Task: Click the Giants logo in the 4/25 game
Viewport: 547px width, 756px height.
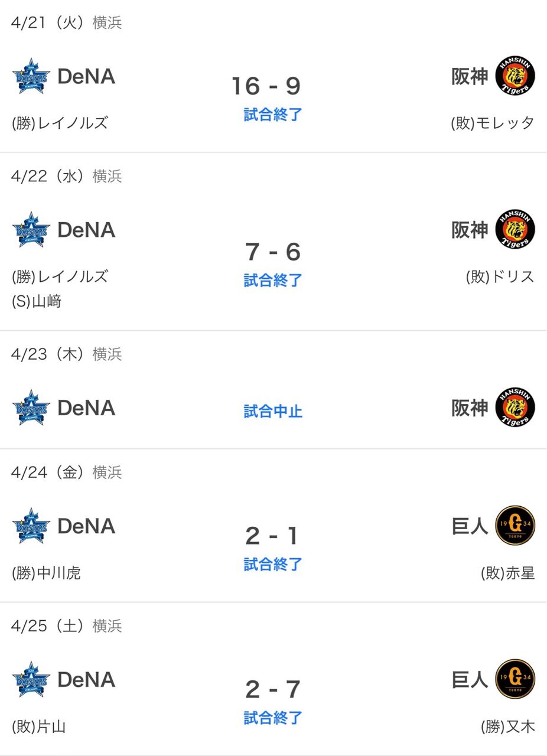Action: 515,679
